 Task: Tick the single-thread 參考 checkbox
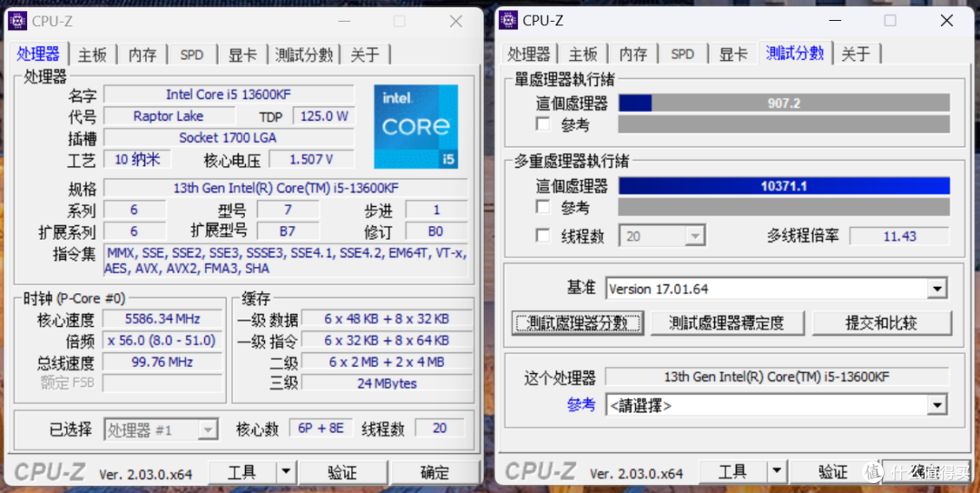544,123
